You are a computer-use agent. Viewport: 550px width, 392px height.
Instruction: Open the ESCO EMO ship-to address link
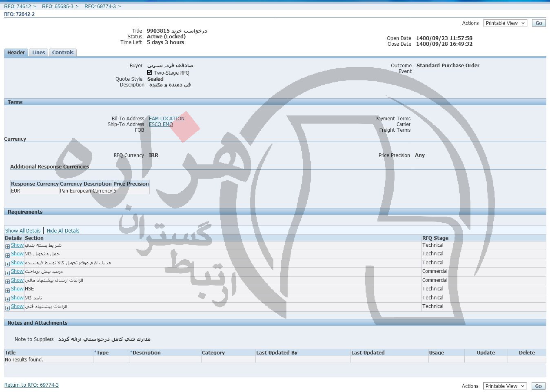(x=161, y=124)
